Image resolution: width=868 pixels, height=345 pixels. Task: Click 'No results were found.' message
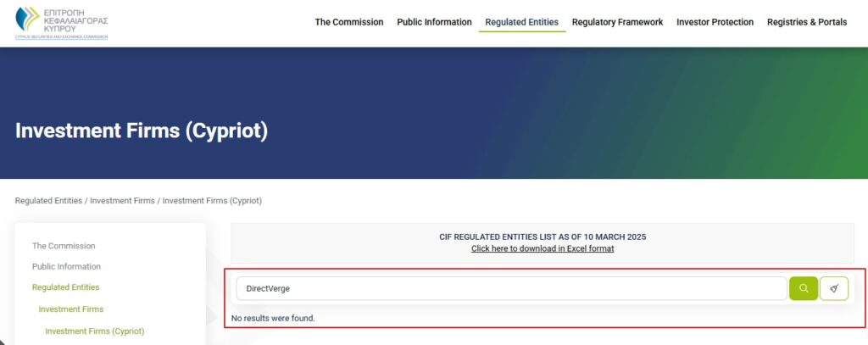(273, 319)
